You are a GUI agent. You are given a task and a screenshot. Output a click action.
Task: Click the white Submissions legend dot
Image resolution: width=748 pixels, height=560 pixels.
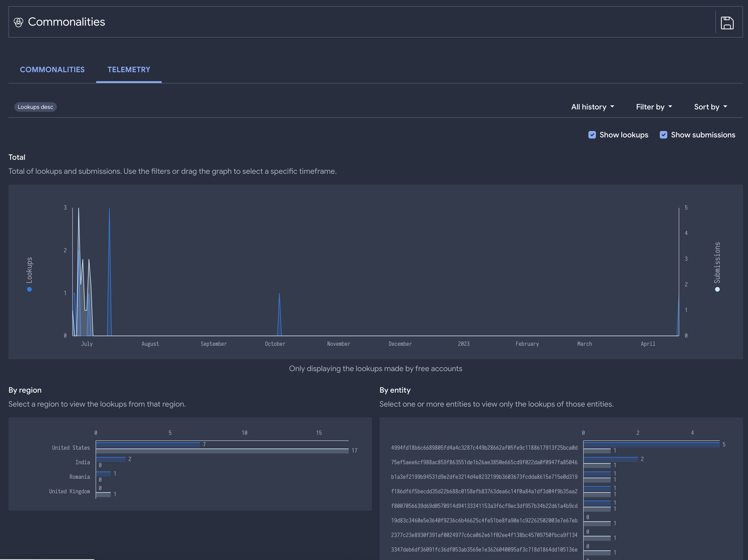pyautogui.click(x=717, y=289)
